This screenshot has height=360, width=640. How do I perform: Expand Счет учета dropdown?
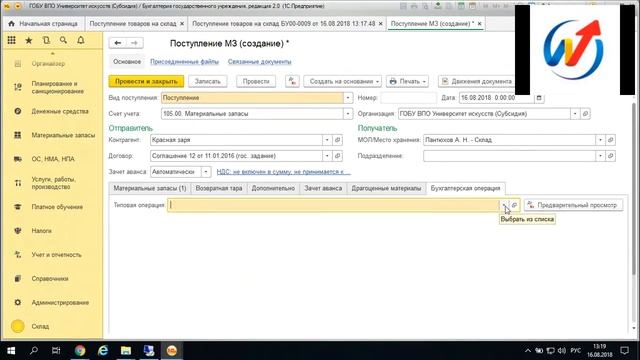348,114
